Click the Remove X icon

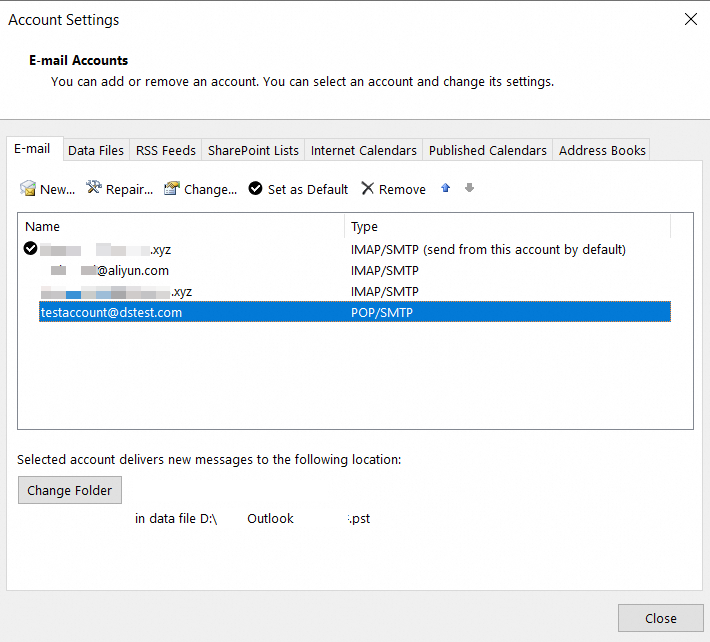point(368,188)
